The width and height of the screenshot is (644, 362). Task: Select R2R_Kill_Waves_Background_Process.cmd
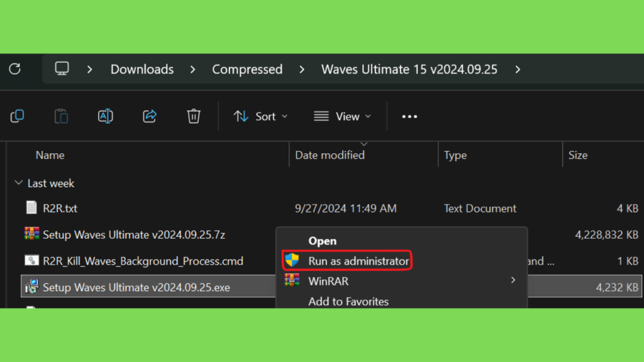pos(143,261)
